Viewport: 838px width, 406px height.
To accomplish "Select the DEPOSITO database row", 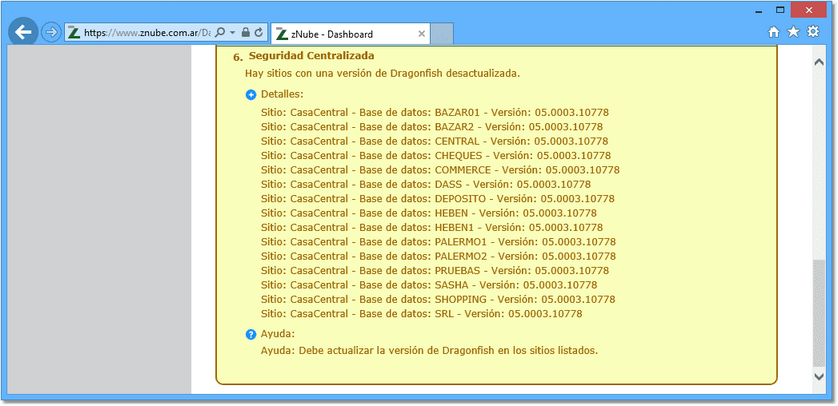I will tap(438, 199).
